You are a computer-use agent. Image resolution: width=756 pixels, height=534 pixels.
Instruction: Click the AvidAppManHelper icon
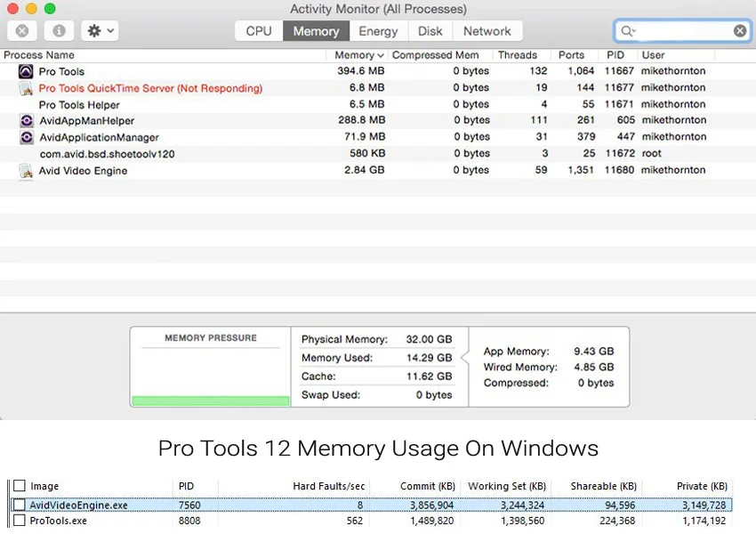27,121
